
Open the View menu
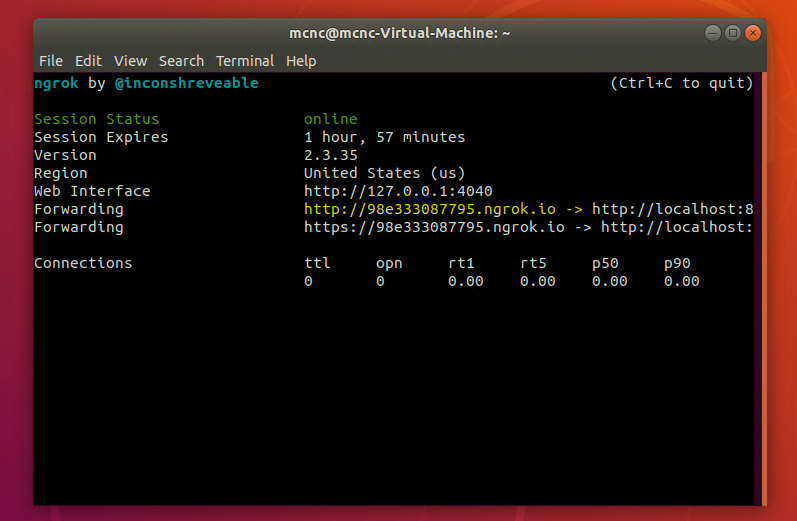[x=131, y=61]
